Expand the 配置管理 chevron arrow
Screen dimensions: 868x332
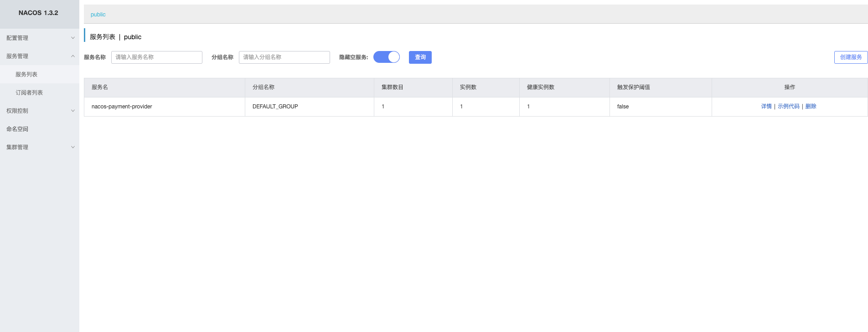(x=72, y=38)
